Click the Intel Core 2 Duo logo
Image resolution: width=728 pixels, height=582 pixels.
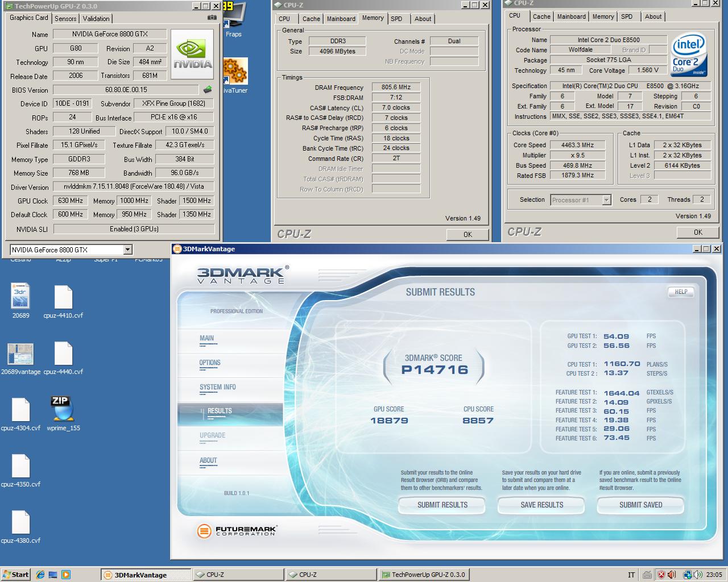tap(689, 56)
